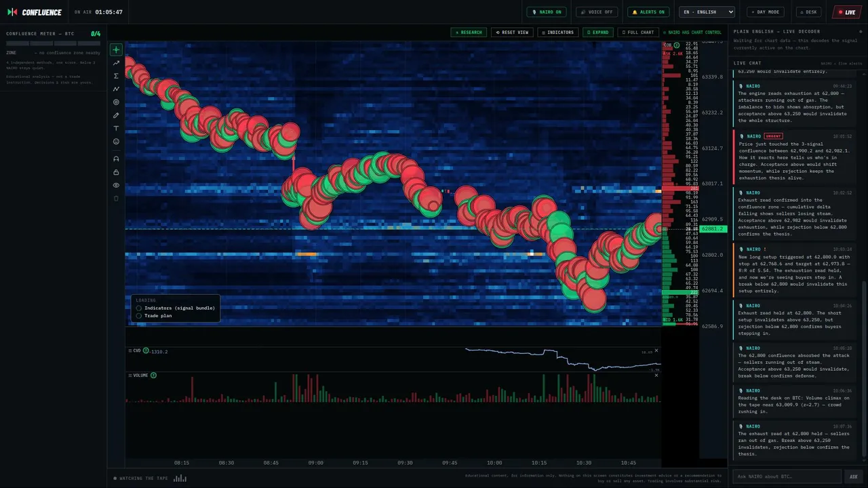
Task: Toggle Alerts on button
Action: tap(648, 12)
